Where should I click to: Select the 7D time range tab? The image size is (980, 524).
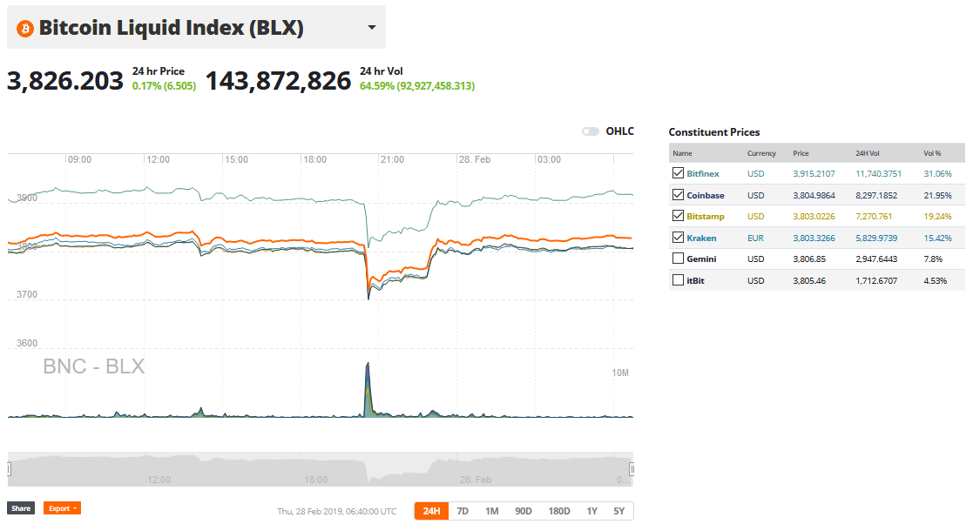click(x=463, y=511)
